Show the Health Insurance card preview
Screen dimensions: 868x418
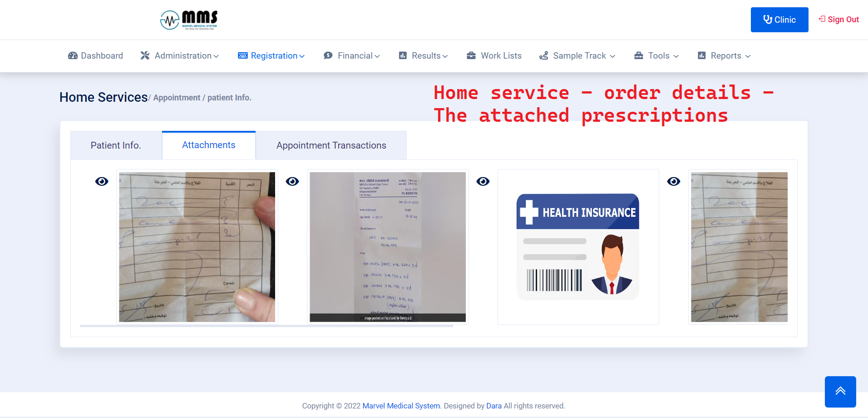[483, 181]
